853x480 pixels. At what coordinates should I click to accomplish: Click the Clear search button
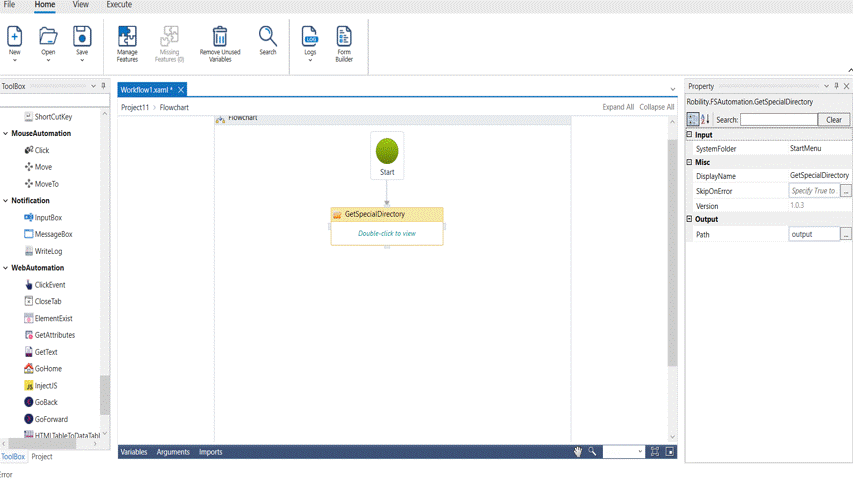pos(834,120)
